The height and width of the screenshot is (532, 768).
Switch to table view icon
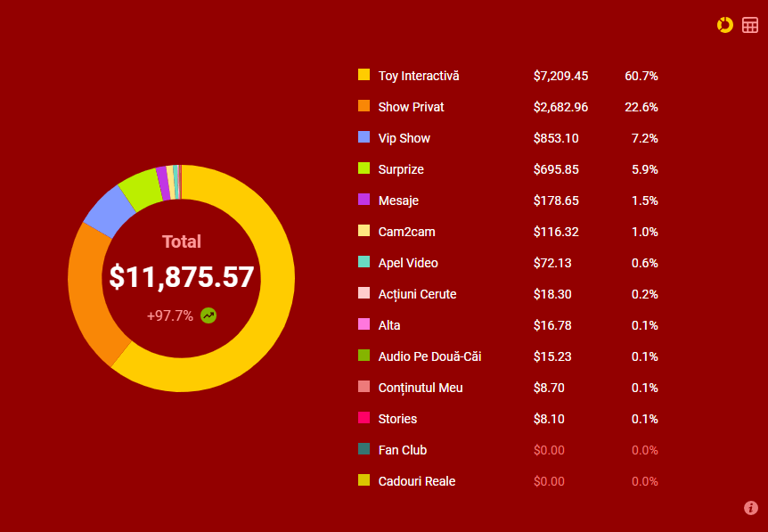(x=750, y=25)
